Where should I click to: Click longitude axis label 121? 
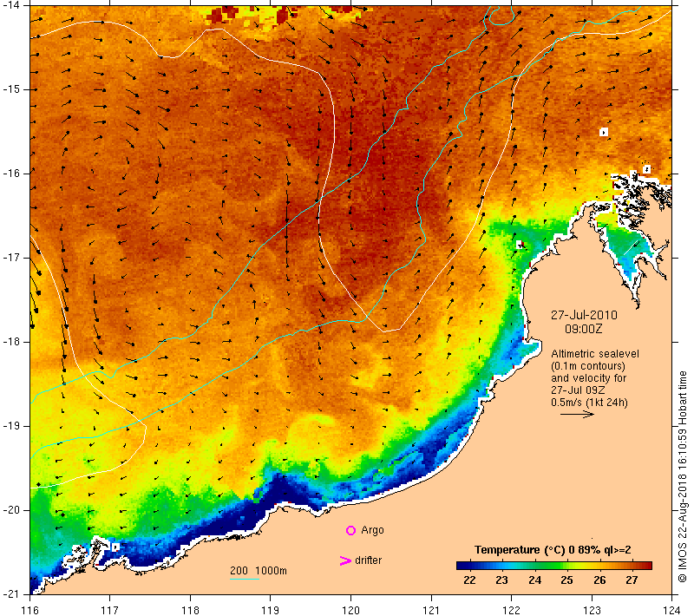point(431,610)
